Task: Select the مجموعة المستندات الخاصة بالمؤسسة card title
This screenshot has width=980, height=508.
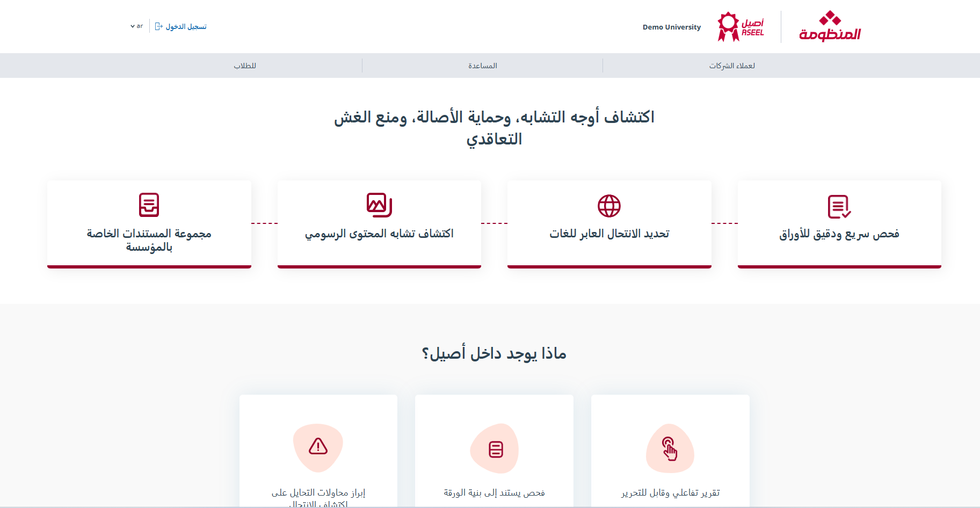Action: 149,240
